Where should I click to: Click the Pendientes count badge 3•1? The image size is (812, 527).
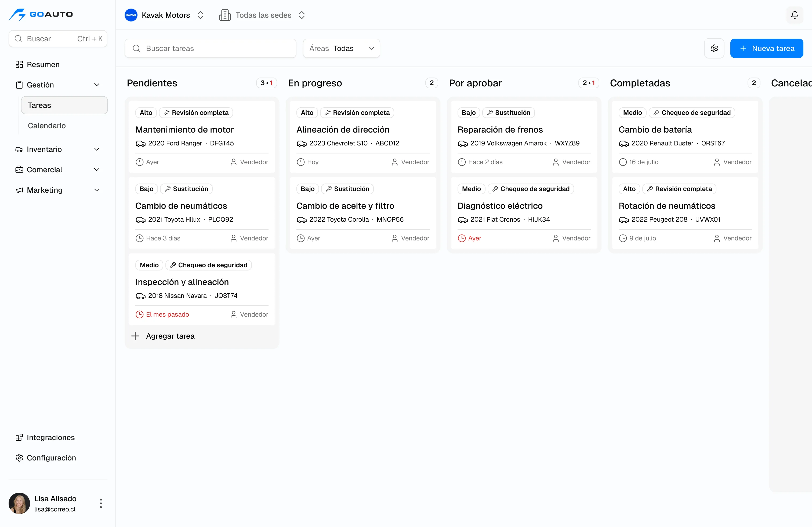coord(266,83)
